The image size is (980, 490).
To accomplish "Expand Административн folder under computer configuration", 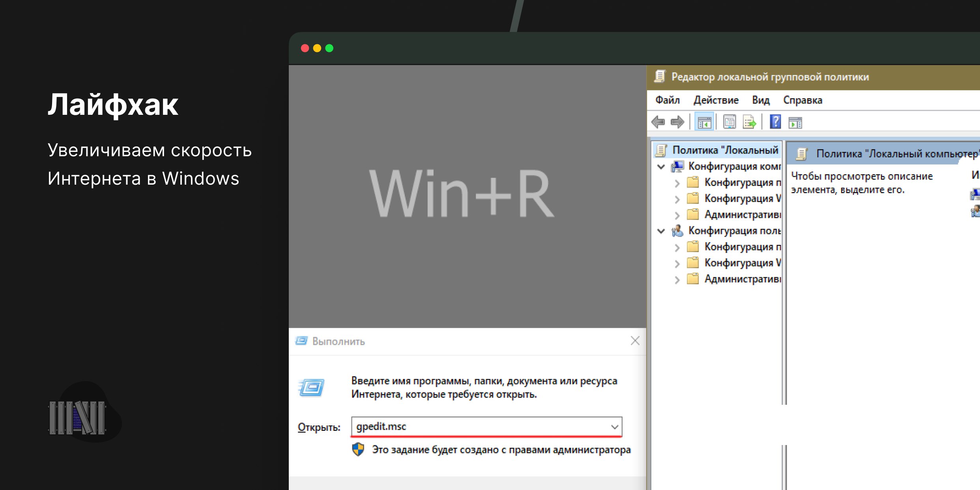I will coord(677,215).
